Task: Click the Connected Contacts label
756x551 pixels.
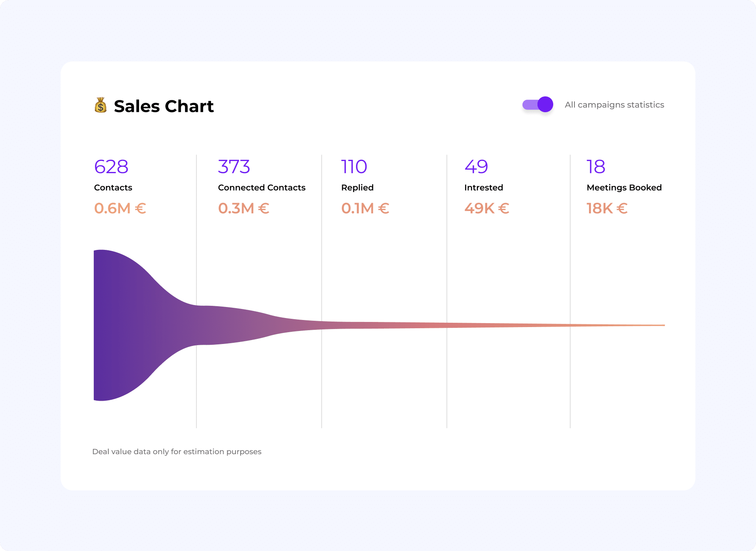Action: [x=261, y=188]
